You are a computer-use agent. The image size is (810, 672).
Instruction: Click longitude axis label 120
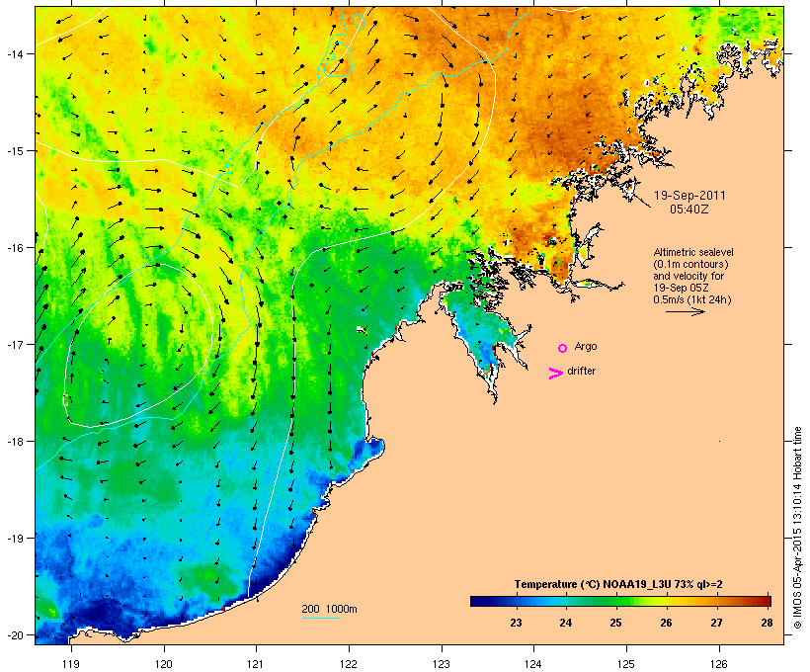164,664
